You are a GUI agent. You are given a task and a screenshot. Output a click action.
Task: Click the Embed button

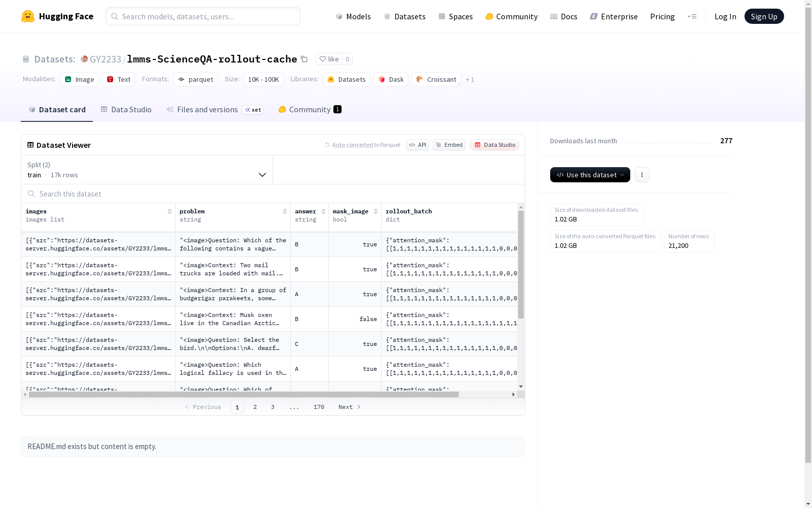pyautogui.click(x=449, y=145)
